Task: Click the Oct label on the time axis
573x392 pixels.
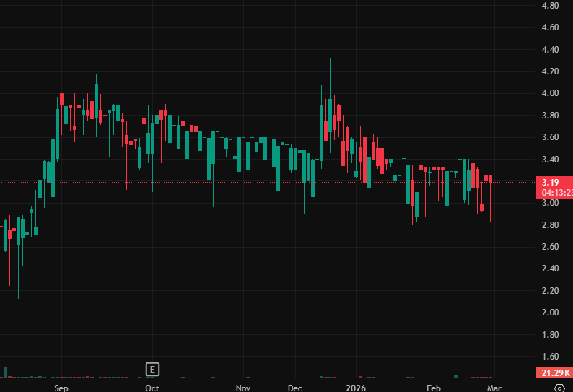Action: pos(152,388)
